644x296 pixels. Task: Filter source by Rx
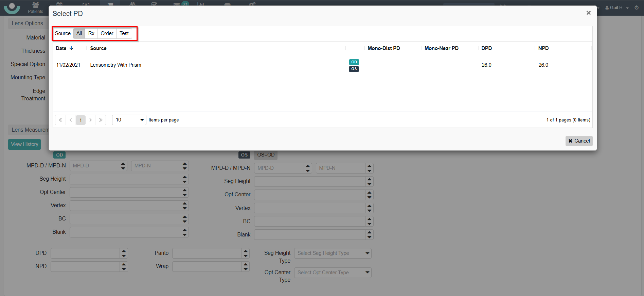click(x=91, y=33)
